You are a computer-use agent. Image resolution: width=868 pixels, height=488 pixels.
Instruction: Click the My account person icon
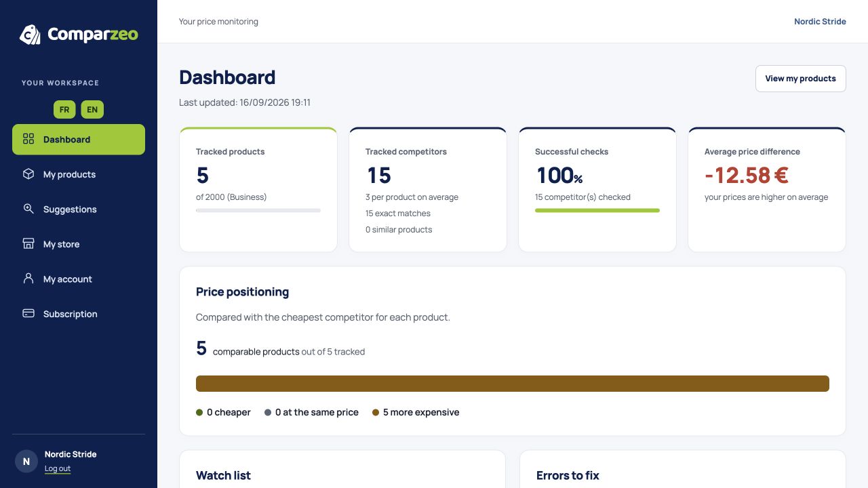[x=28, y=279]
